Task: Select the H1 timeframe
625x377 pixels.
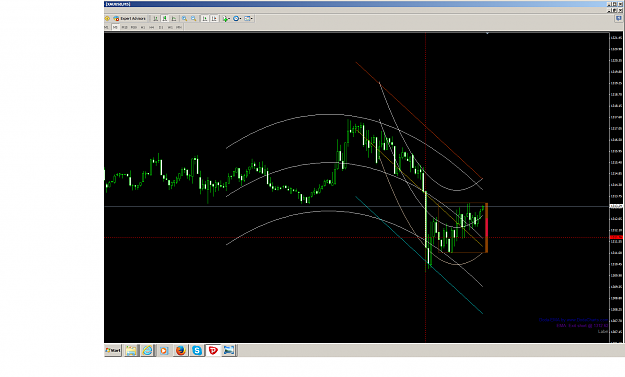Action: click(143, 27)
